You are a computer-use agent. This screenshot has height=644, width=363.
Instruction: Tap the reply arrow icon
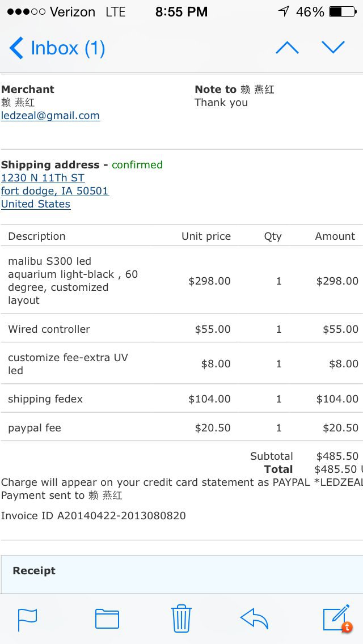(254, 618)
